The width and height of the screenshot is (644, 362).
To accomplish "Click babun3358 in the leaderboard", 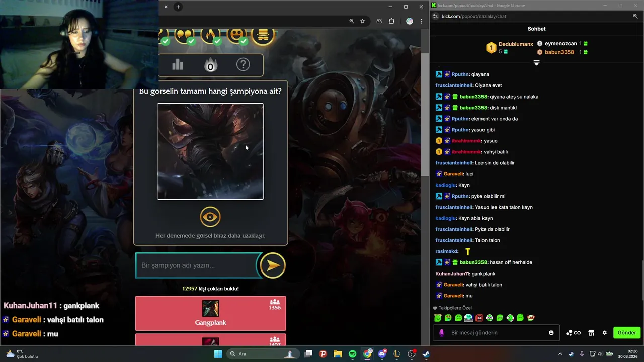I will (559, 52).
